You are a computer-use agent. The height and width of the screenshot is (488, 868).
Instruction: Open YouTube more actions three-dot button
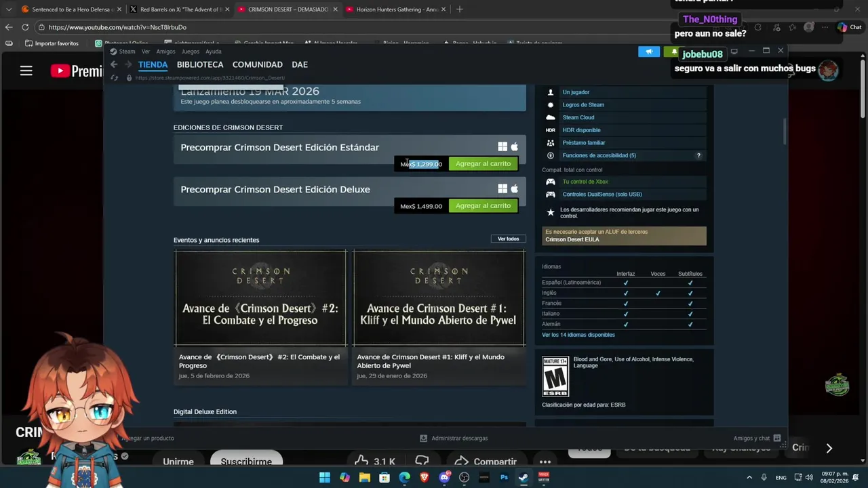click(545, 462)
